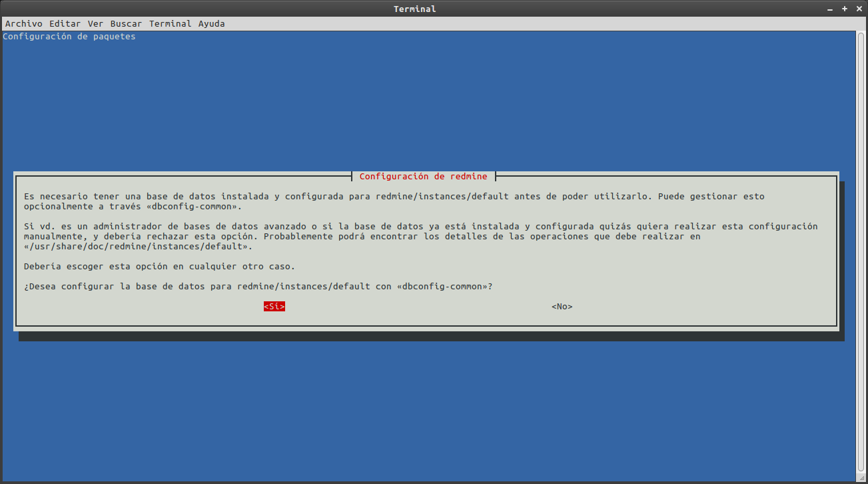Minimize the Terminal window
Screen dimensions: 868x484
click(830, 9)
